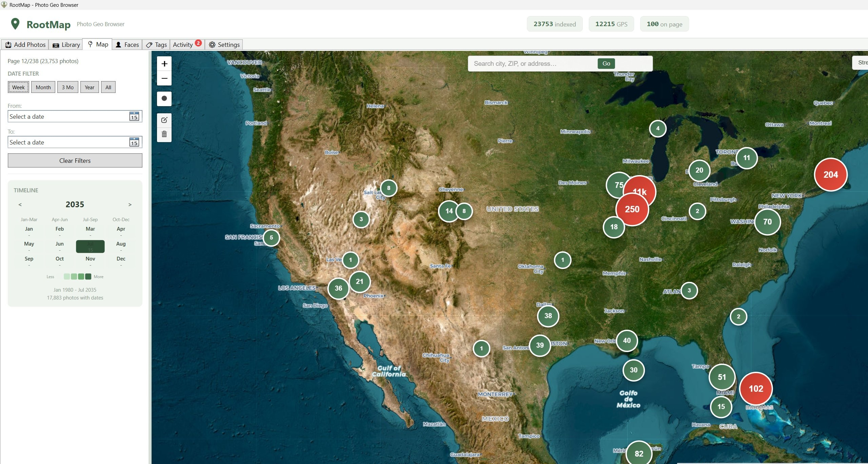Image resolution: width=868 pixels, height=464 pixels.
Task: Open the 18 photo cluster
Action: [614, 227]
